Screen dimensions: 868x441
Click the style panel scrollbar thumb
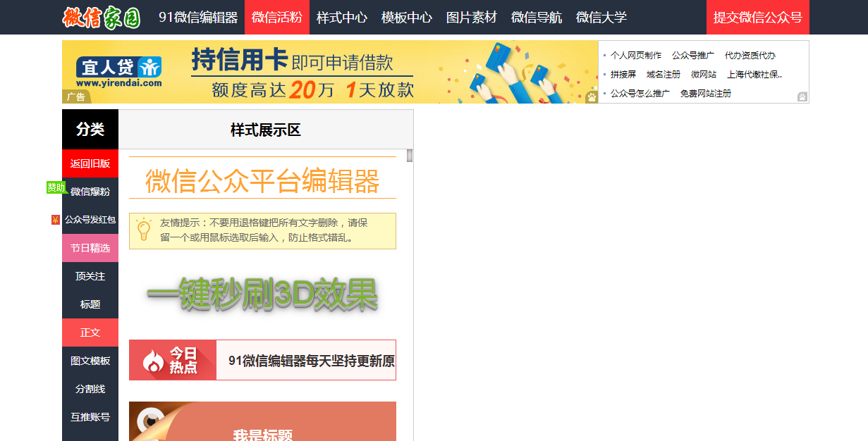410,156
